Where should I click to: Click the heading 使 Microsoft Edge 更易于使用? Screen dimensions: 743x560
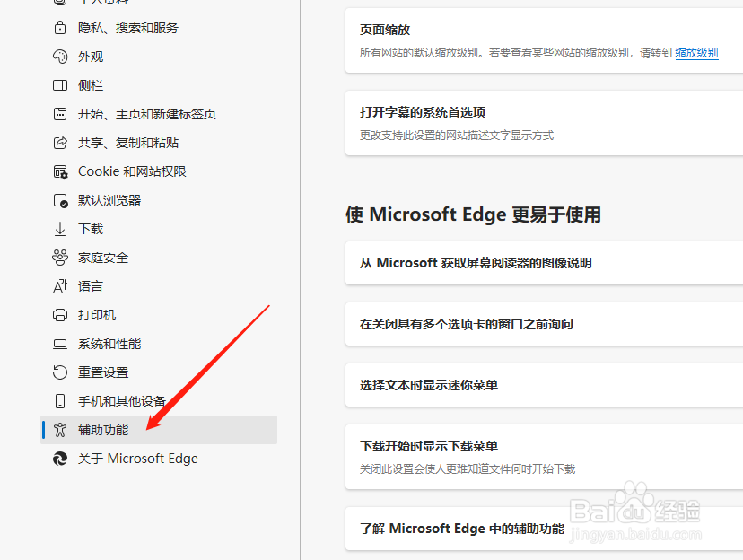(x=474, y=214)
